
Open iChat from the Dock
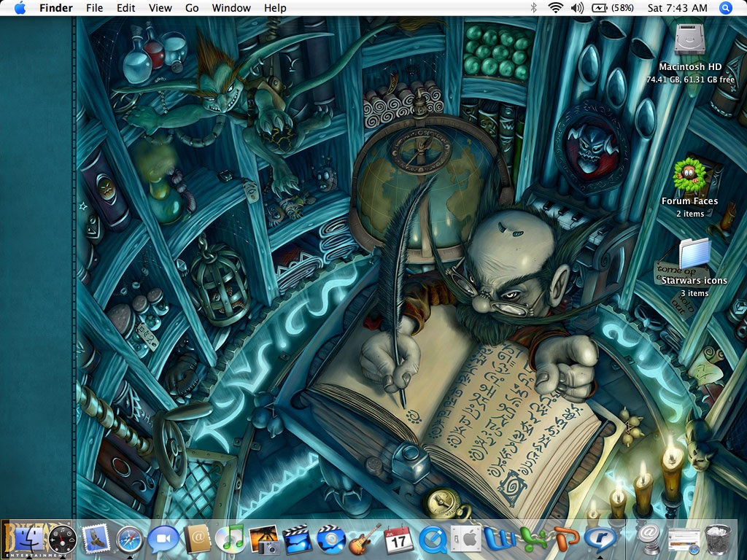[x=163, y=540]
